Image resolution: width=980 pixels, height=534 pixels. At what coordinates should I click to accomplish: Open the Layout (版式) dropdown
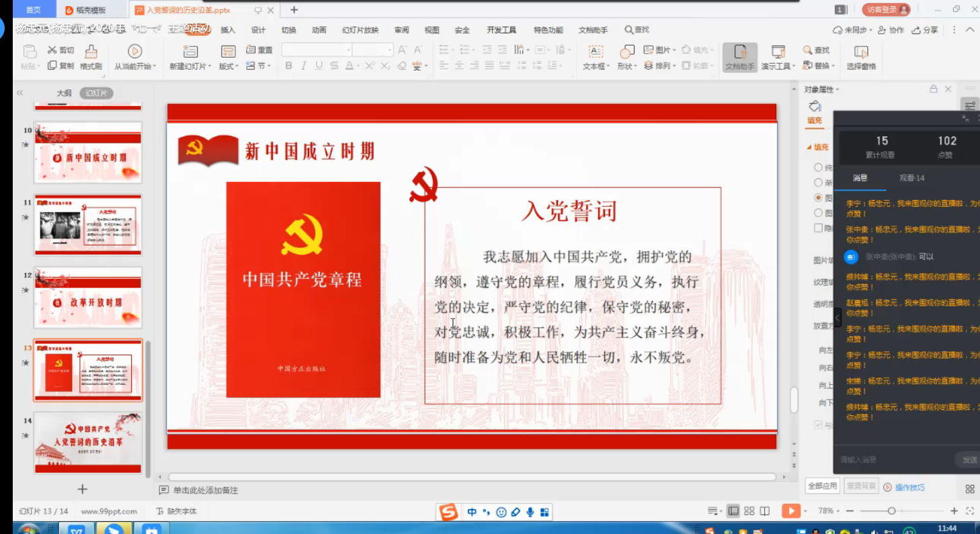coord(229,66)
